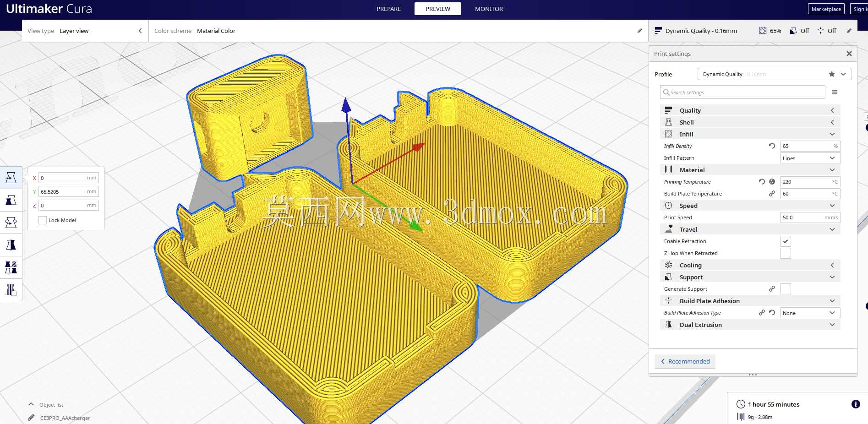
Task: Click the Printing Temperature value field
Action: [810, 182]
